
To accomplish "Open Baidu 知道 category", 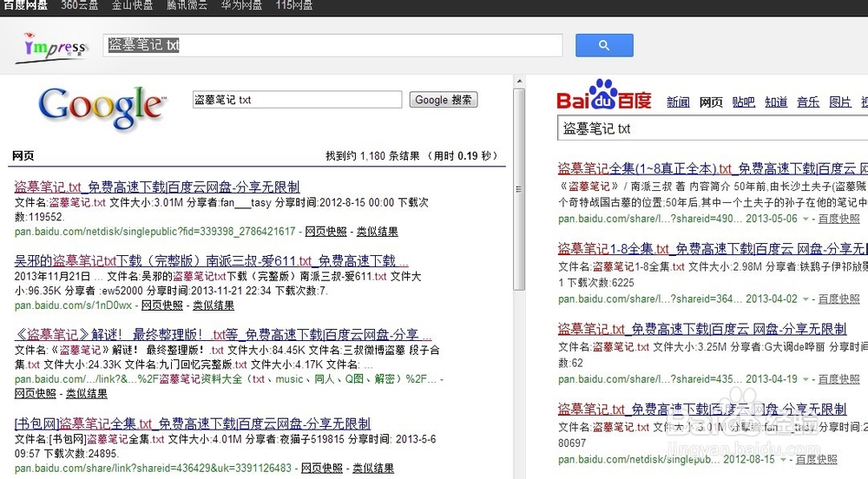I will point(776,102).
